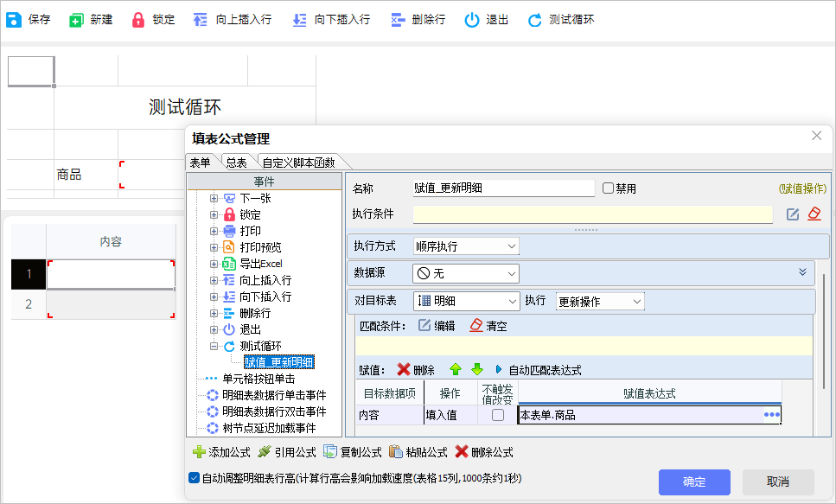
Task: Delete the assignment row via 删除 icon
Action: [404, 370]
